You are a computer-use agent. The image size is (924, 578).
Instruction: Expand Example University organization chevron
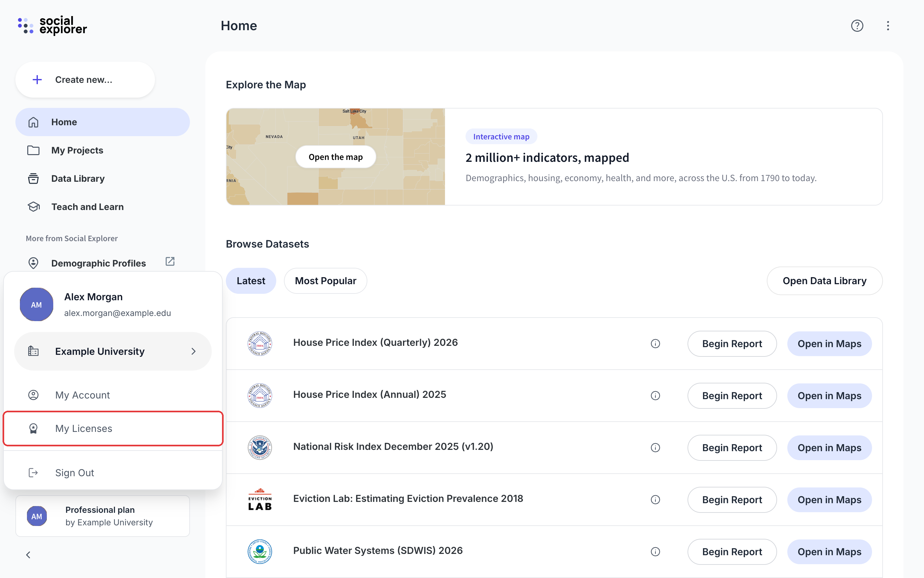click(193, 351)
